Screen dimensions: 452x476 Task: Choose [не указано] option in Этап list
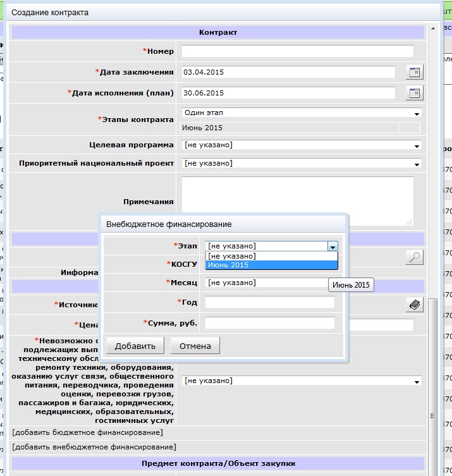pyautogui.click(x=272, y=256)
